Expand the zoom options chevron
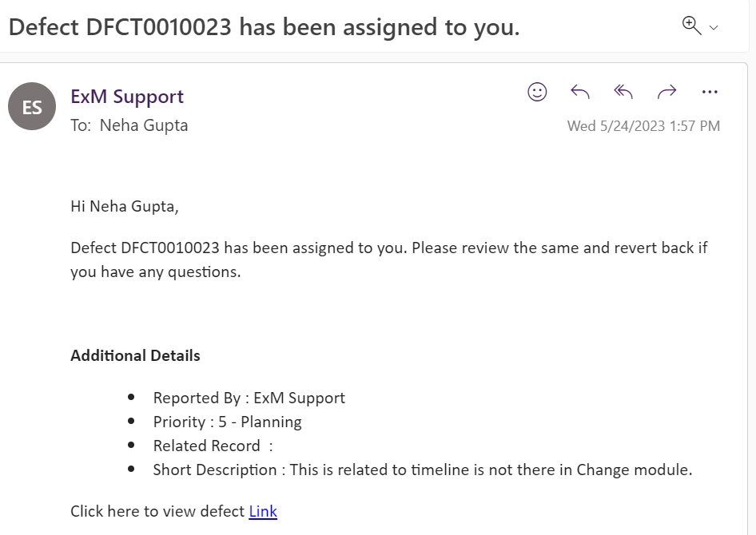This screenshot has width=756, height=535. click(x=714, y=28)
